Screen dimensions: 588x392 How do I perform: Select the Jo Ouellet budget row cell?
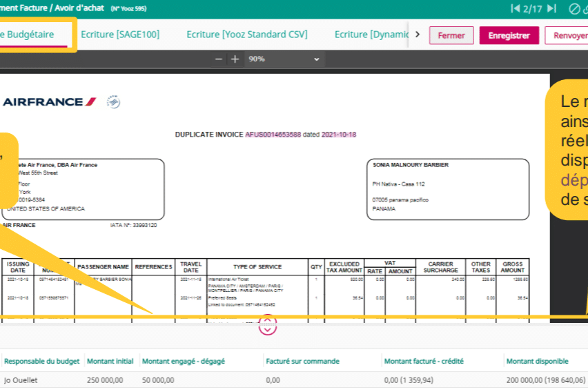(x=21, y=380)
